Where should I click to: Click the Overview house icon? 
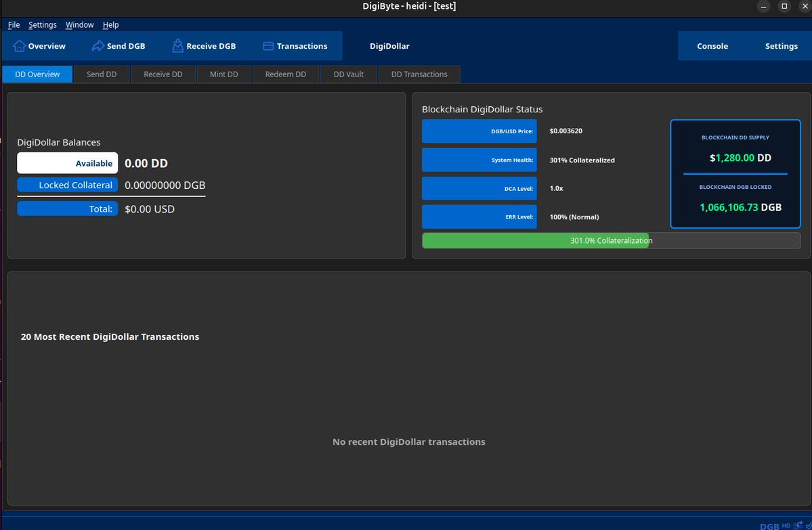pyautogui.click(x=19, y=46)
